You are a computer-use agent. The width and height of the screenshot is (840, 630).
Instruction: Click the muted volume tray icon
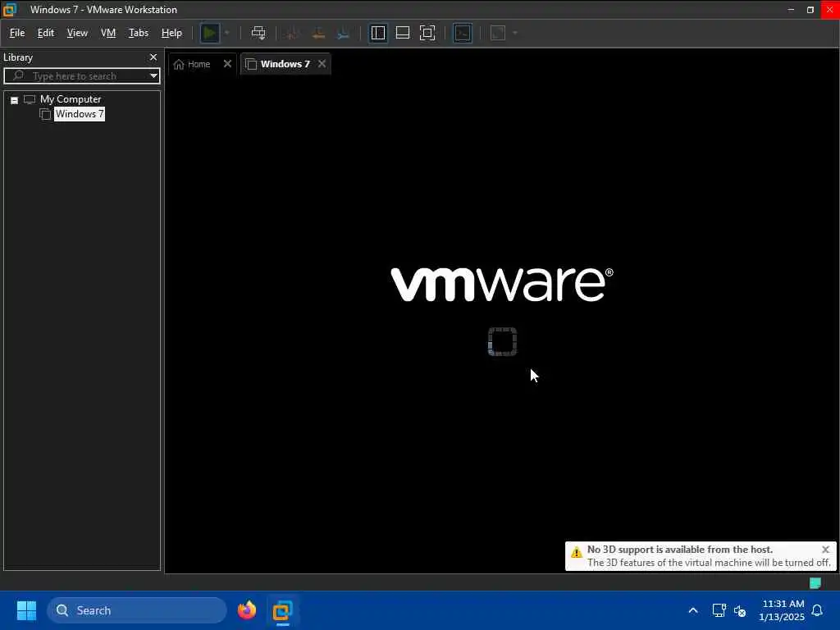[x=741, y=610]
